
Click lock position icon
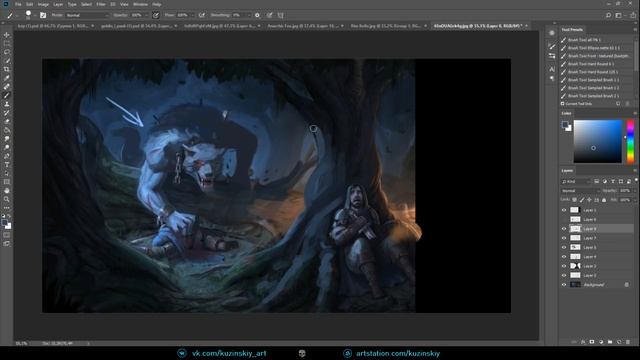pyautogui.click(x=589, y=200)
